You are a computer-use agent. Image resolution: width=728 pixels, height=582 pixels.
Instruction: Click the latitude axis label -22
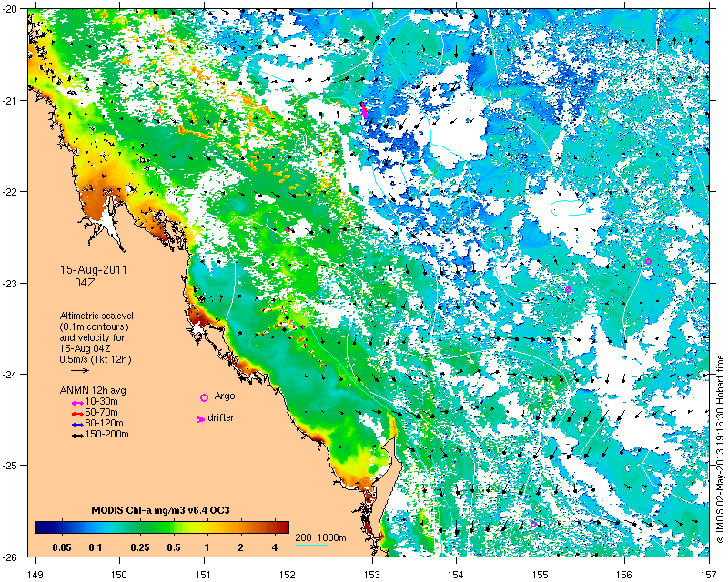(9, 192)
